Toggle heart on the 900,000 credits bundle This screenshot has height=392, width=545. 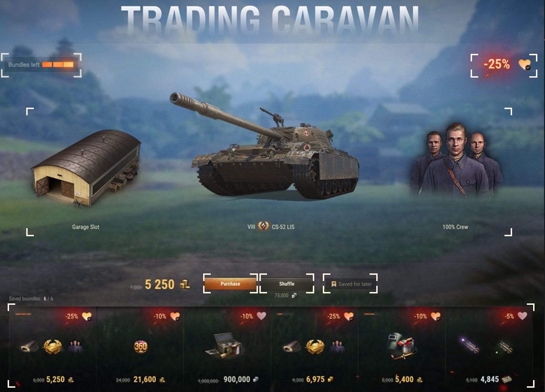(x=261, y=316)
